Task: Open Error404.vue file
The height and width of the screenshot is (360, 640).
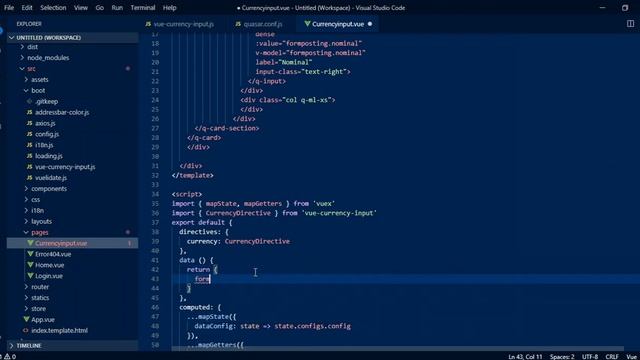Action: pyautogui.click(x=73, y=254)
